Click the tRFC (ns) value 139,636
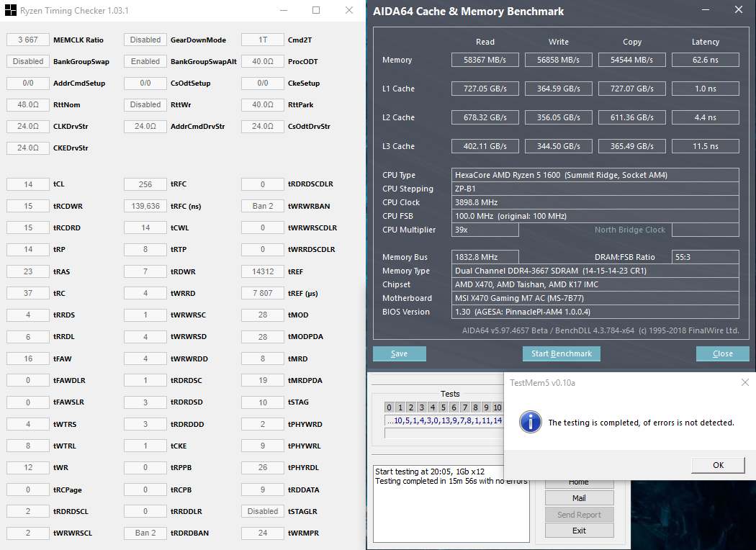The image size is (756, 550). tap(145, 206)
